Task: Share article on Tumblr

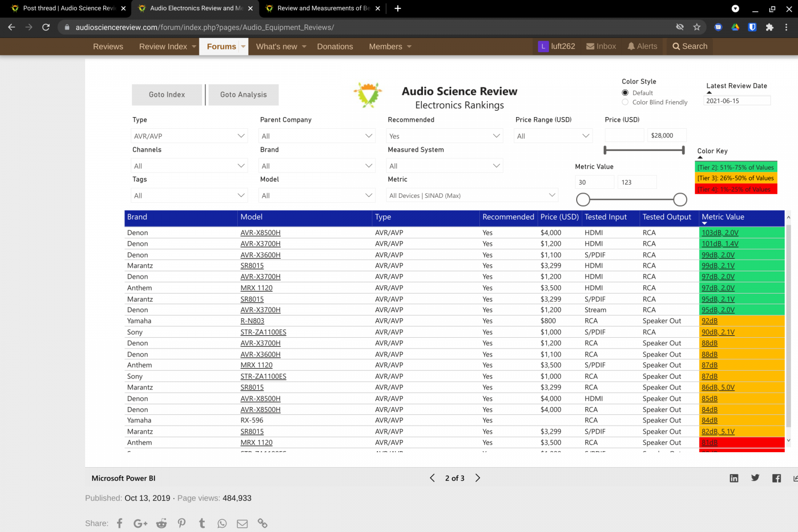Action: click(x=202, y=523)
